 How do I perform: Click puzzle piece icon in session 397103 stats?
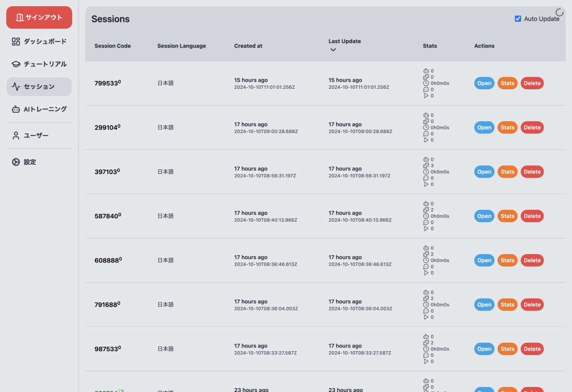point(426,165)
